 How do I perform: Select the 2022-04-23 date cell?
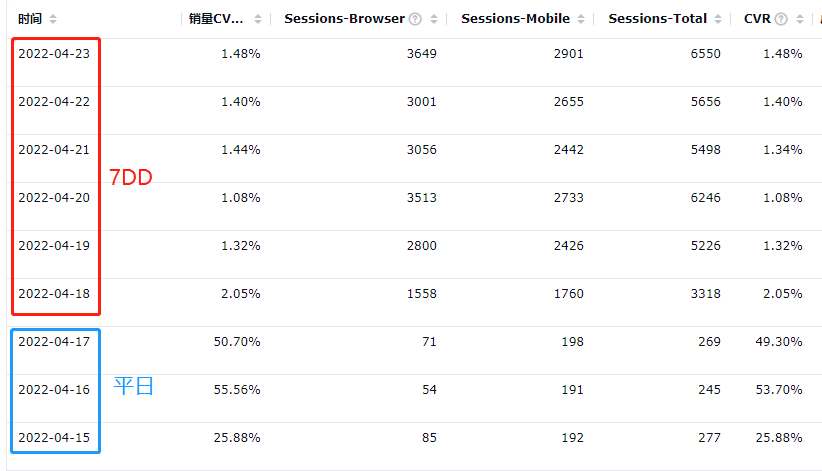coord(54,54)
